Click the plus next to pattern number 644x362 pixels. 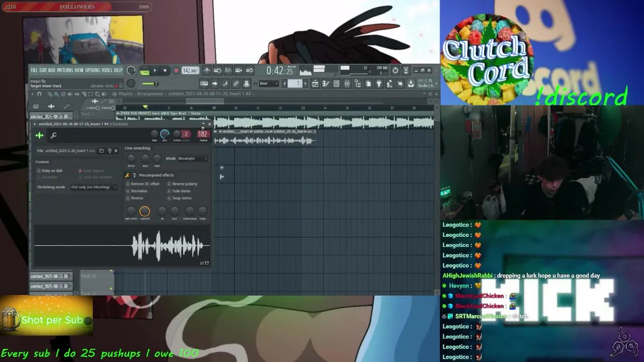pos(305,83)
